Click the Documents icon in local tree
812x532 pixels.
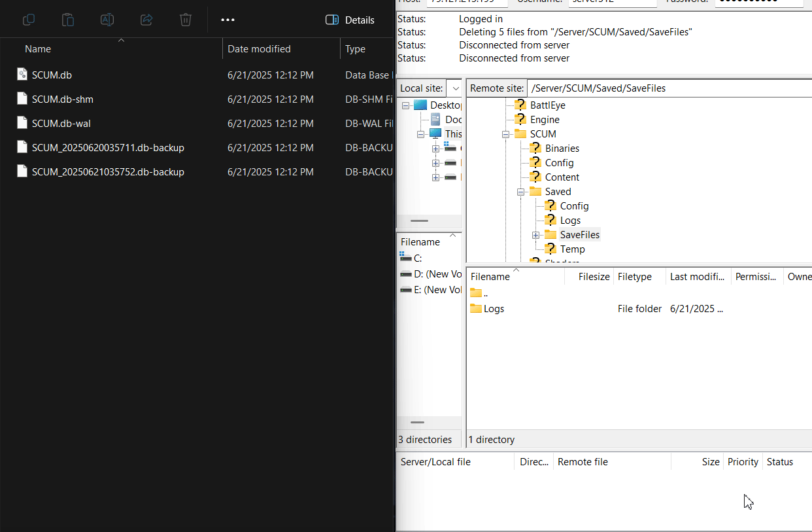[435, 119]
